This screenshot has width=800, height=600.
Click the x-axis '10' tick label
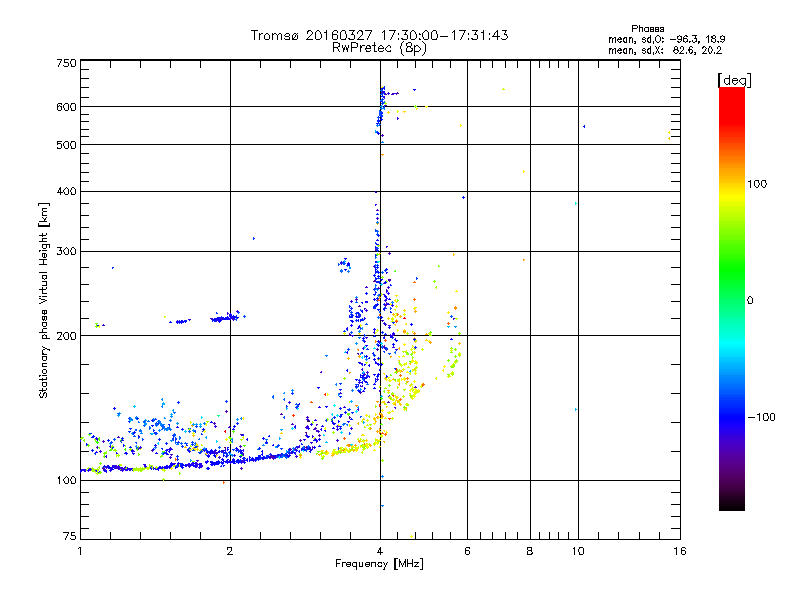578,551
